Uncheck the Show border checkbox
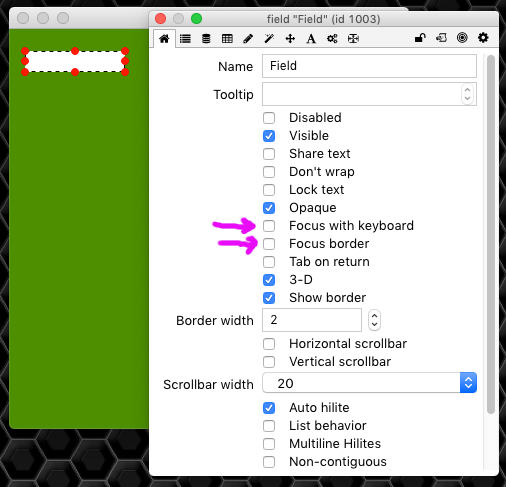This screenshot has height=487, width=506. [x=269, y=298]
